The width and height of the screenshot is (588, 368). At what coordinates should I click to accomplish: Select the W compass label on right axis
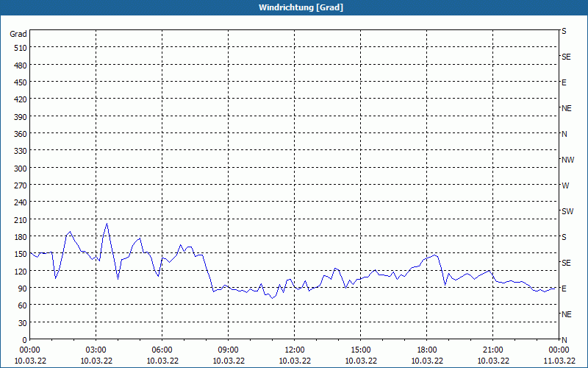565,185
